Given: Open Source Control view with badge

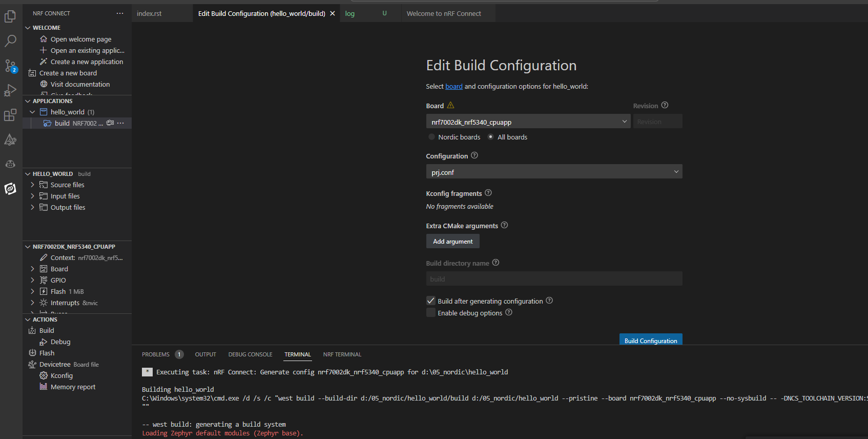Looking at the screenshot, I should [x=10, y=66].
